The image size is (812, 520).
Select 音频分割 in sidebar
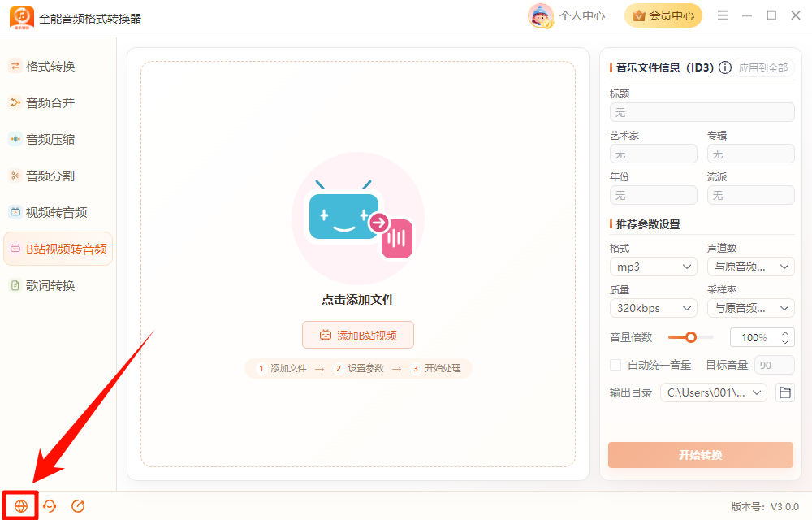click(x=58, y=175)
